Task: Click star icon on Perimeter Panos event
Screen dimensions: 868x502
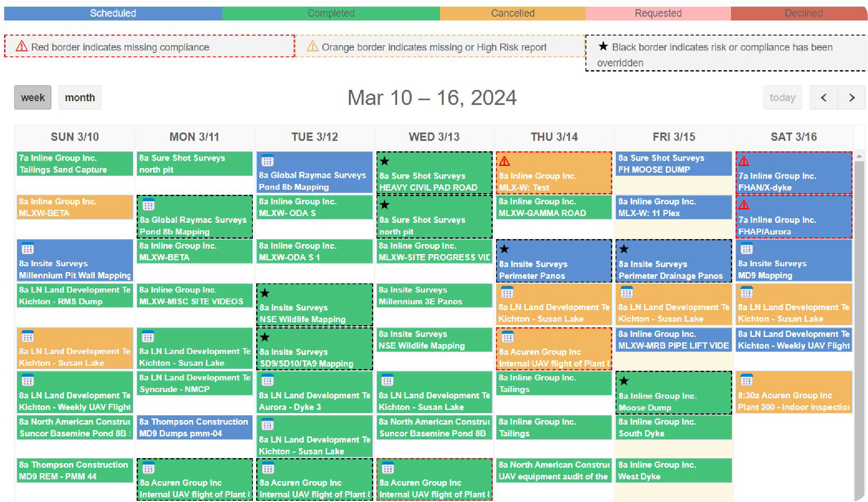Action: [x=504, y=249]
